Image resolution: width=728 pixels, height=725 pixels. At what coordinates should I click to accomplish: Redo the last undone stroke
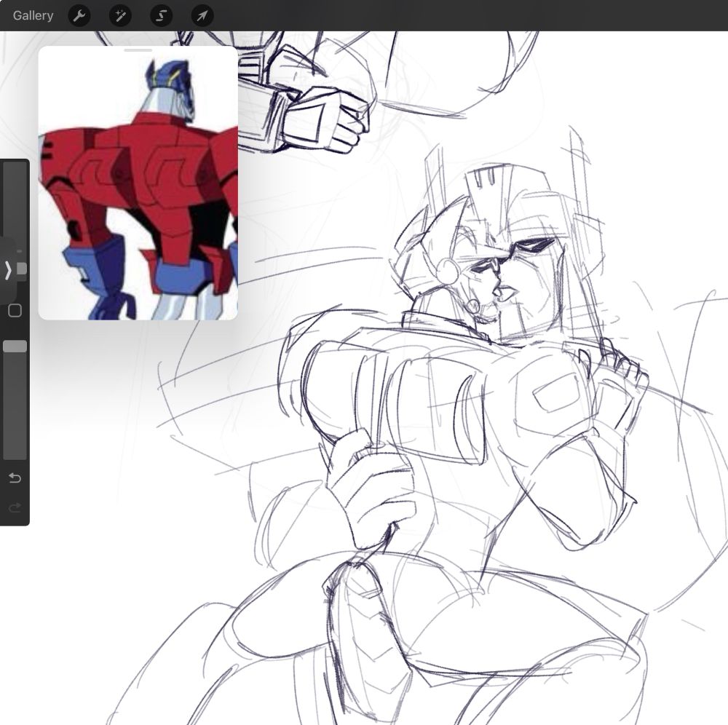[x=15, y=507]
